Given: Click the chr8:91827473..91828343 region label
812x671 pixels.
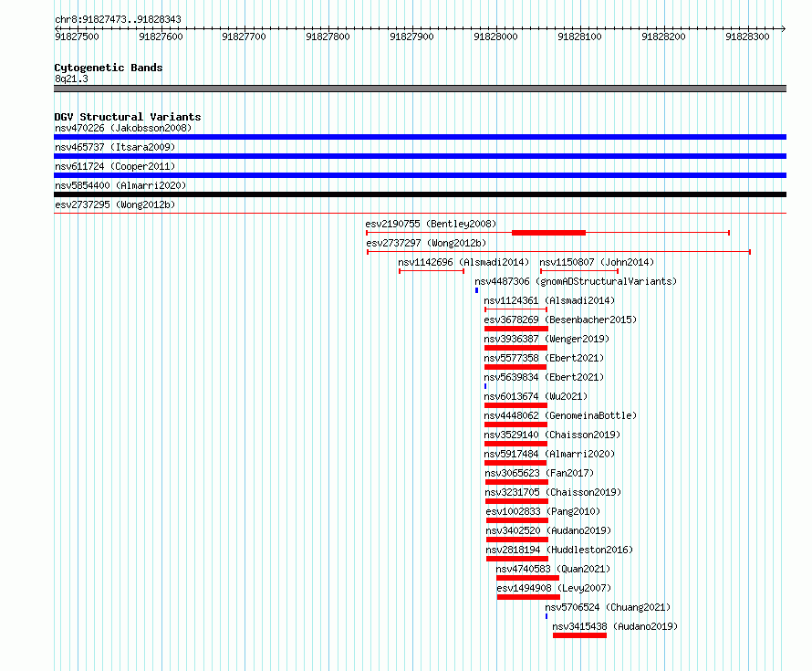Looking at the screenshot, I should [x=118, y=19].
